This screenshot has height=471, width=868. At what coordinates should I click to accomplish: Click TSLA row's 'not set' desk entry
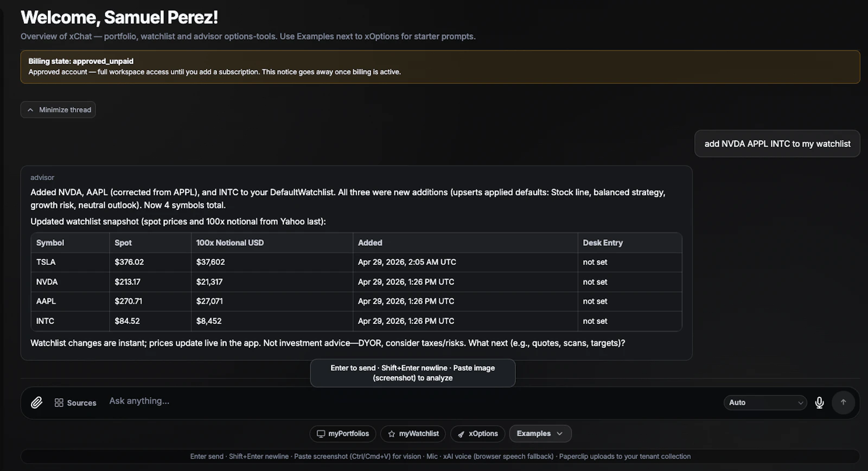pyautogui.click(x=595, y=262)
